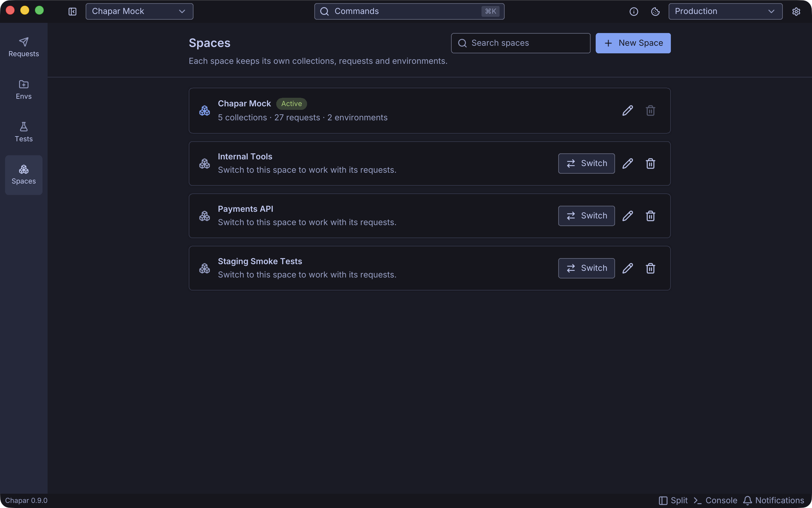The height and width of the screenshot is (508, 812).
Task: Click the Staging Smoke Tests cube icon
Action: pyautogui.click(x=204, y=269)
